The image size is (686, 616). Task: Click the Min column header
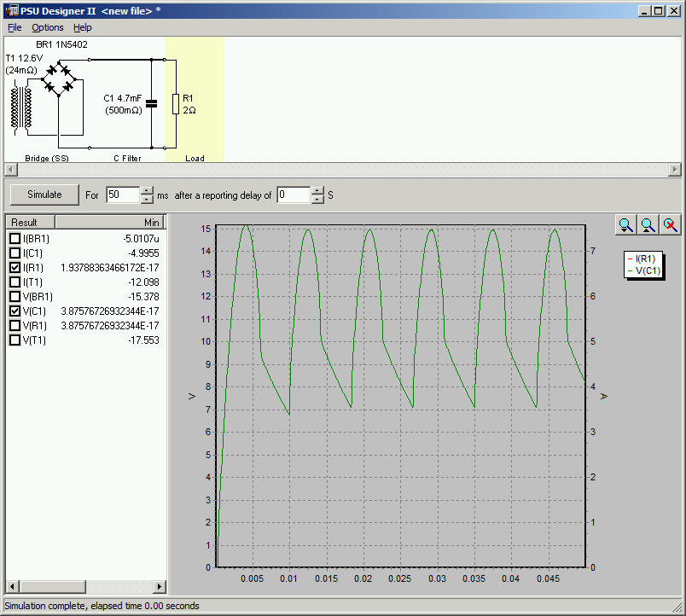click(109, 222)
